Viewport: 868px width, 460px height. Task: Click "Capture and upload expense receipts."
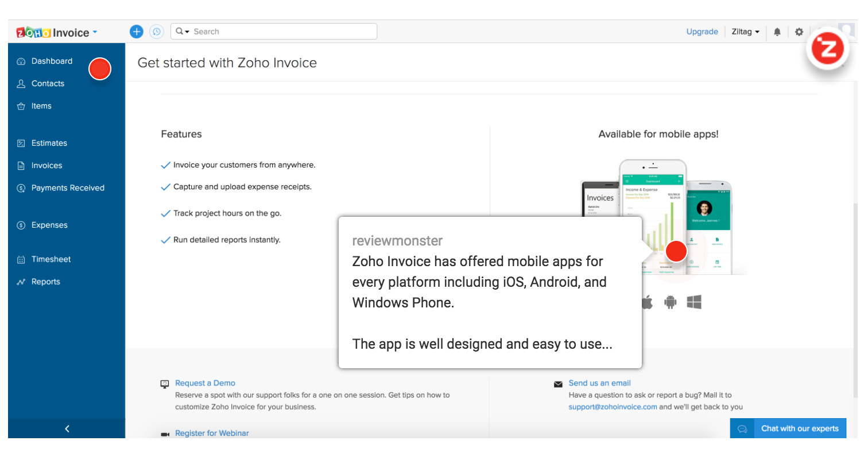(242, 187)
